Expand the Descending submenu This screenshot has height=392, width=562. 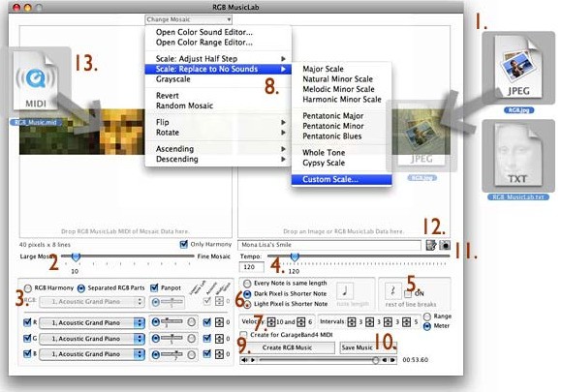point(218,159)
